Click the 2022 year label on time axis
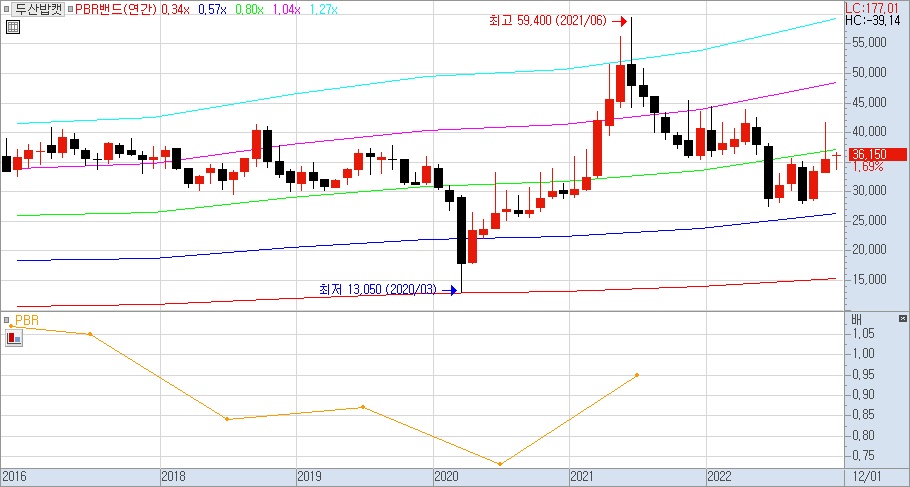This screenshot has height=487, width=910. (x=720, y=477)
